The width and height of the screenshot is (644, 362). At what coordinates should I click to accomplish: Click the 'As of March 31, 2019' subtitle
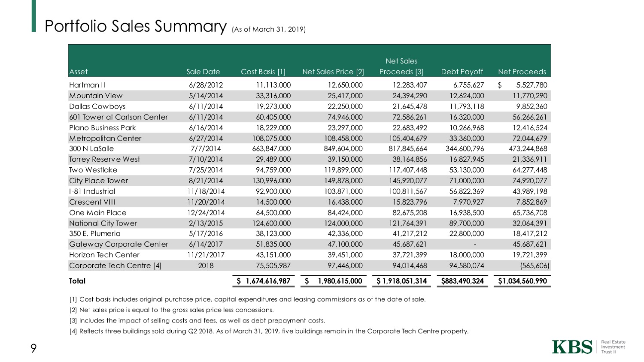point(269,29)
